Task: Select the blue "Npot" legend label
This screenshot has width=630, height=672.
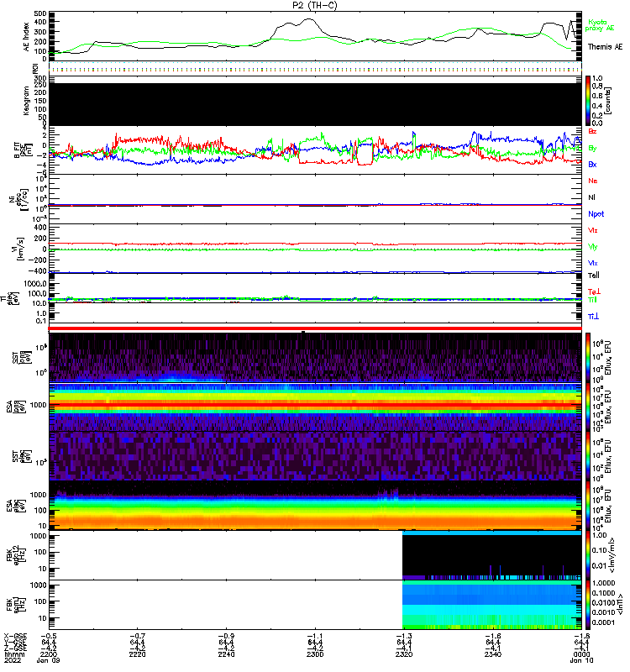Action: (x=596, y=214)
